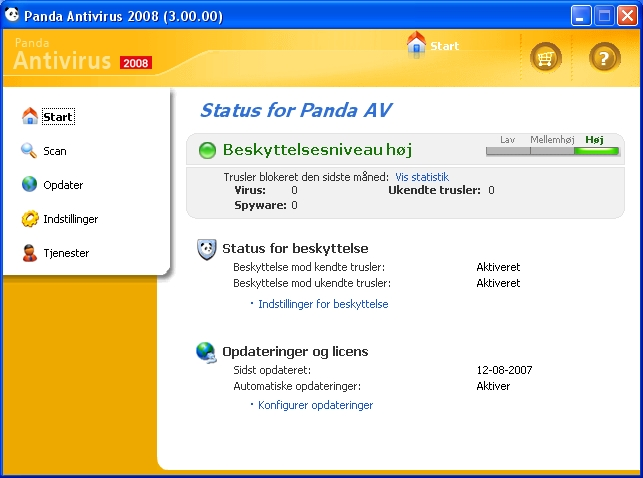Go to Indstillinger in the sidebar

click(x=70, y=219)
